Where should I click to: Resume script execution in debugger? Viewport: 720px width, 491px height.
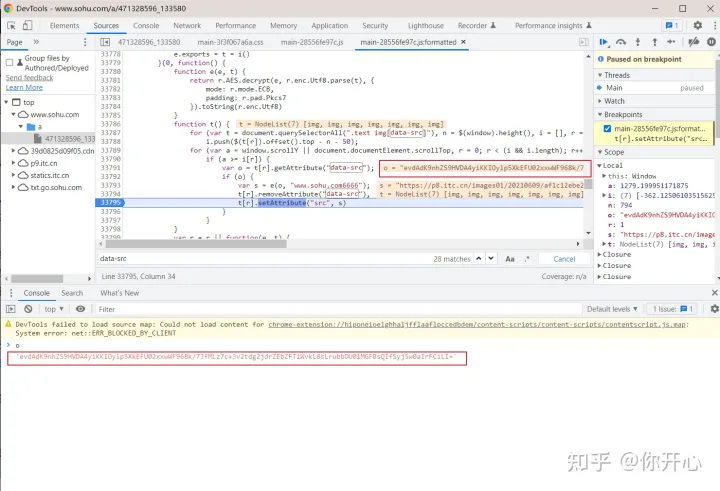[604, 43]
